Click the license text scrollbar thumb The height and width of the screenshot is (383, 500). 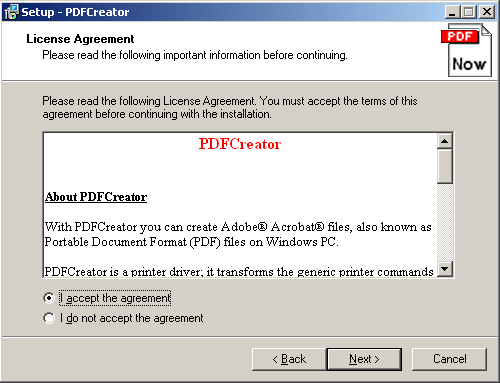(444, 166)
